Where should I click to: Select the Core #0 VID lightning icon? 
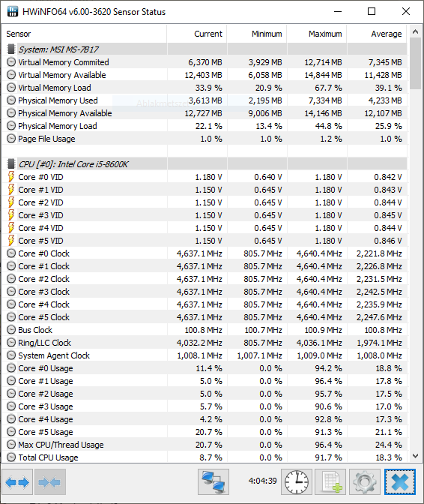pyautogui.click(x=11, y=177)
